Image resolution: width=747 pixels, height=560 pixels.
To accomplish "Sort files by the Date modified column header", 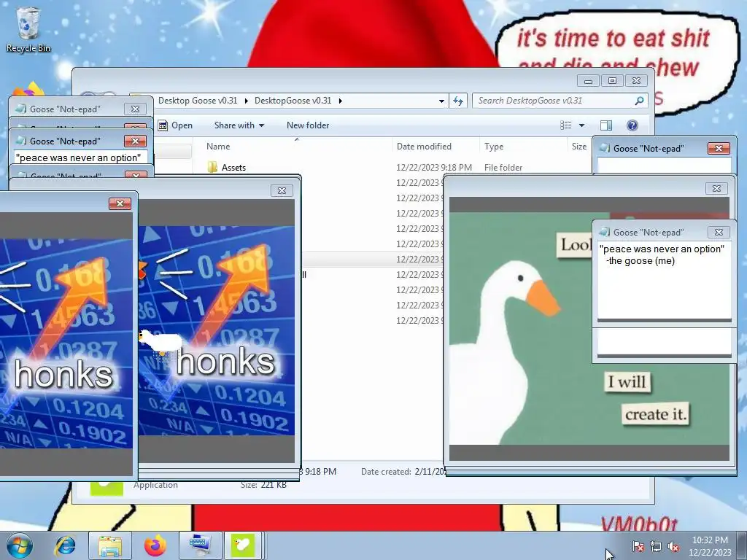I will tap(436, 146).
